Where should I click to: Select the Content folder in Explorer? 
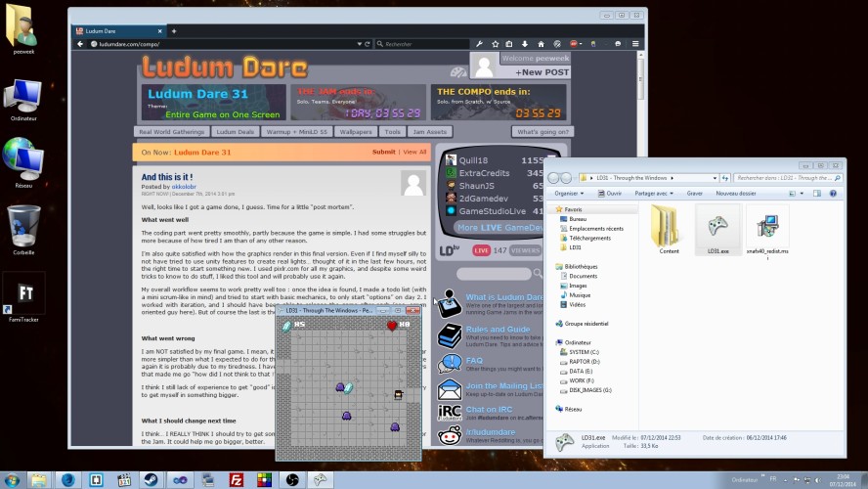[x=667, y=230]
